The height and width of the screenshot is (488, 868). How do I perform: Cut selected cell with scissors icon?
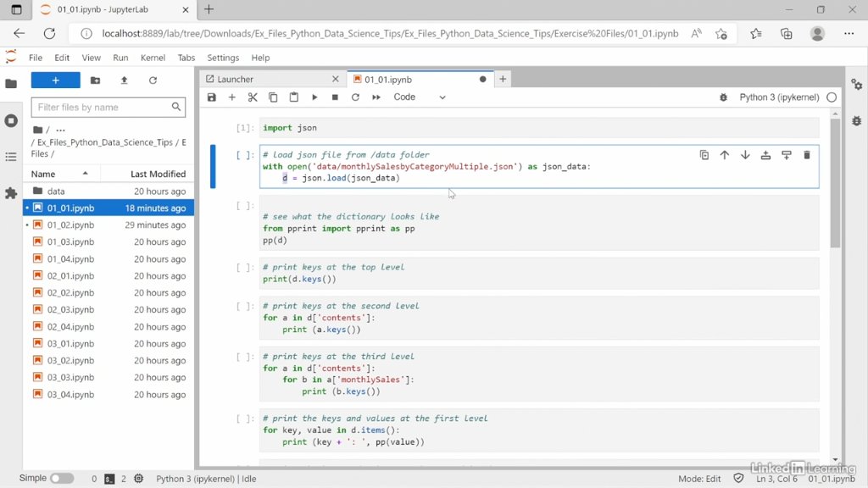[x=253, y=97]
